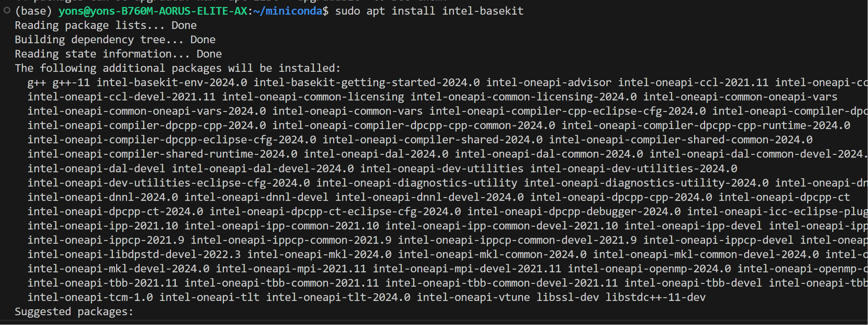Viewport: 868px width, 325px height.
Task: Click the 'Reading package lists... Done' line
Action: [x=106, y=25]
